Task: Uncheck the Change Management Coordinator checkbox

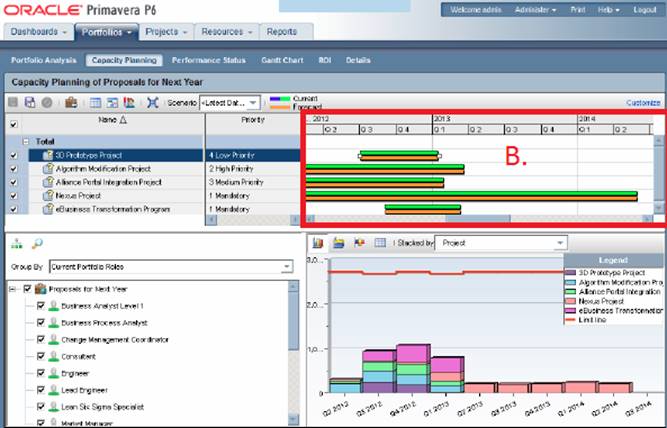Action: coord(41,340)
